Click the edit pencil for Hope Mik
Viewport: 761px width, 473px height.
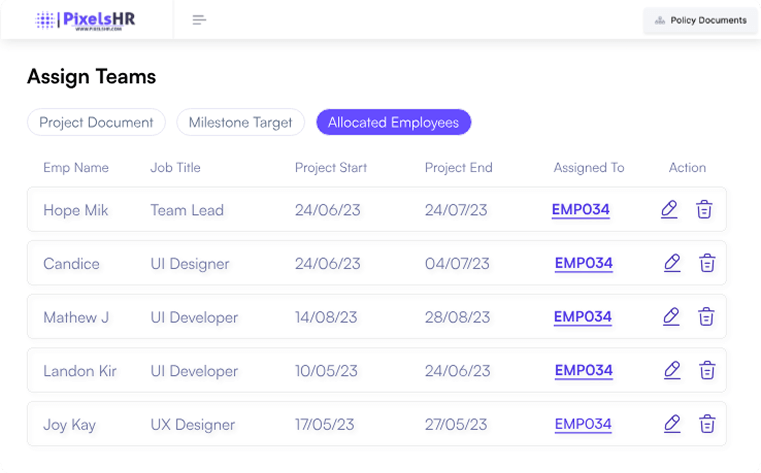[x=670, y=209]
